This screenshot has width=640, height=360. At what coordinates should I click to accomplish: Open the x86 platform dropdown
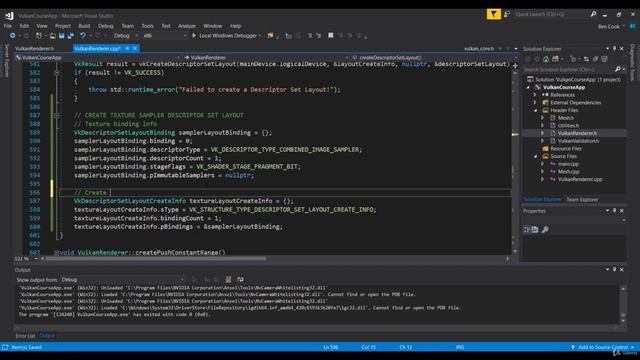tap(165, 36)
